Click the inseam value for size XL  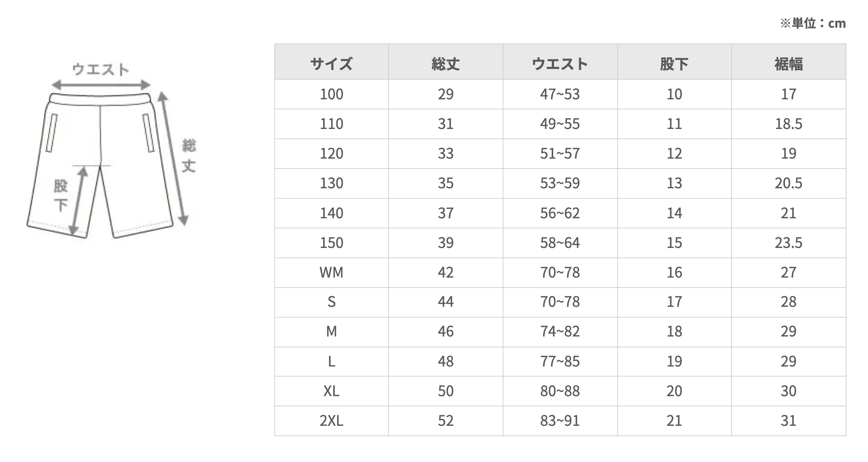674,391
